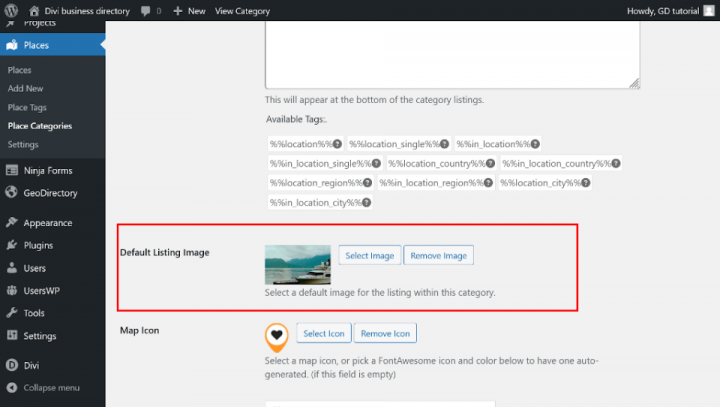Viewport: 720px width, 407px height.
Task: Open the Appearance menu
Action: [x=47, y=223]
